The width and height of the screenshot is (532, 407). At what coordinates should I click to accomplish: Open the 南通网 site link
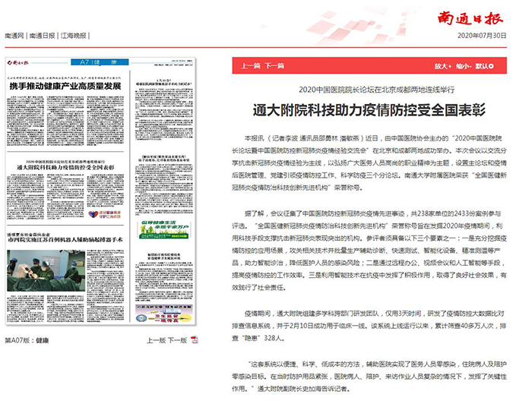[x=14, y=36]
